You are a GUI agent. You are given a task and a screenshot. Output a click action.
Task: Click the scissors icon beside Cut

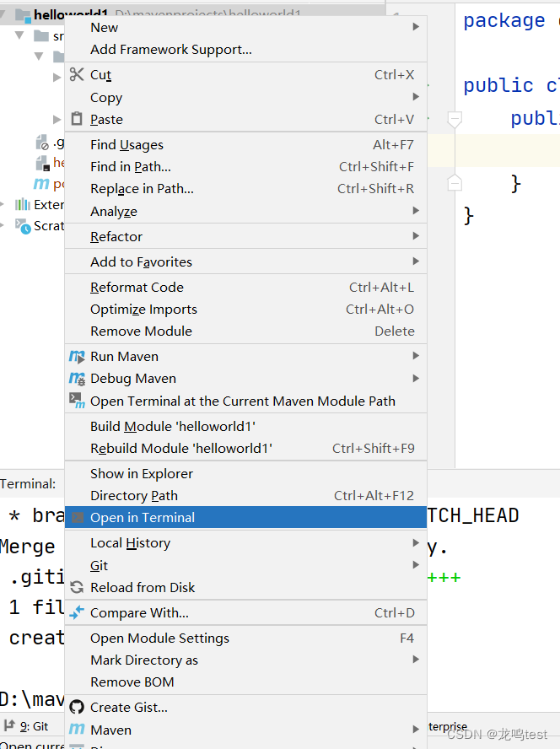tap(75, 74)
